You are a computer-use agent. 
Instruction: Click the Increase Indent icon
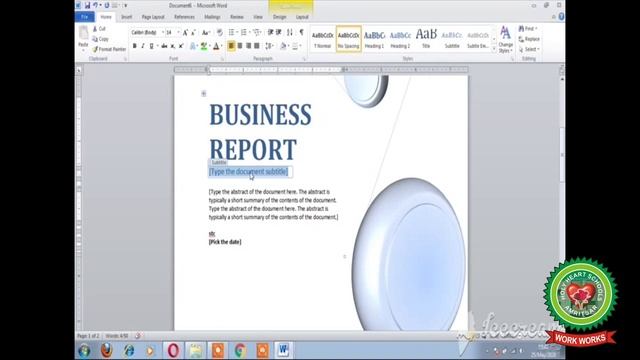pyautogui.click(x=279, y=32)
